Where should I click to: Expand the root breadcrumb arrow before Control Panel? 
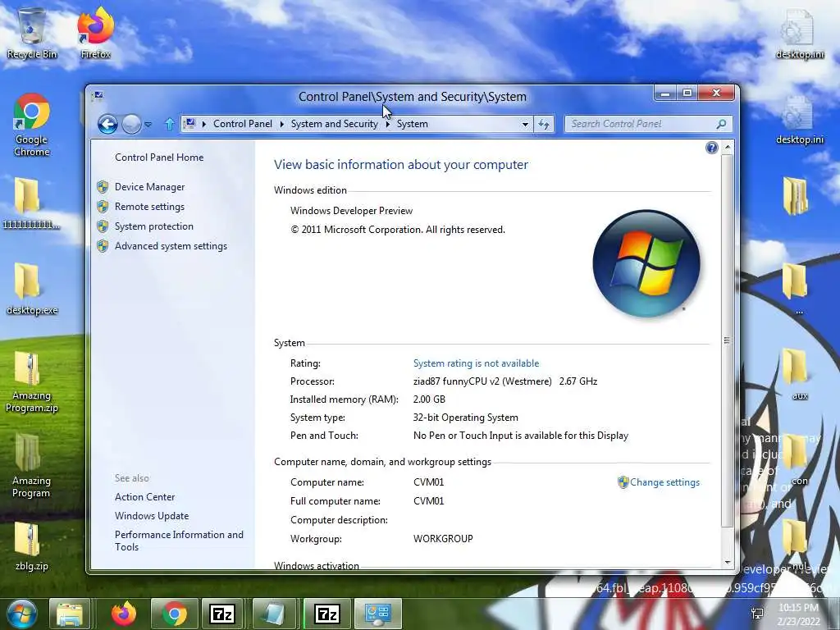[204, 125]
